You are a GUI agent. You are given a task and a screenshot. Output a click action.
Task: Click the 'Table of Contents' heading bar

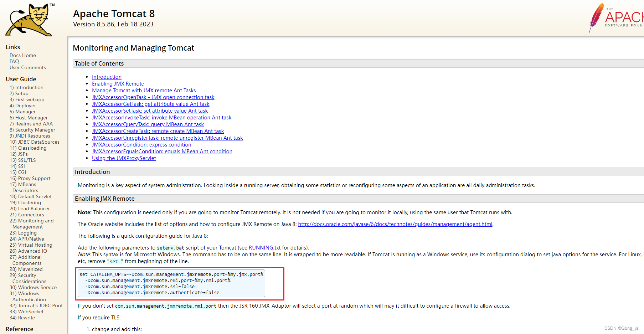tap(358, 63)
